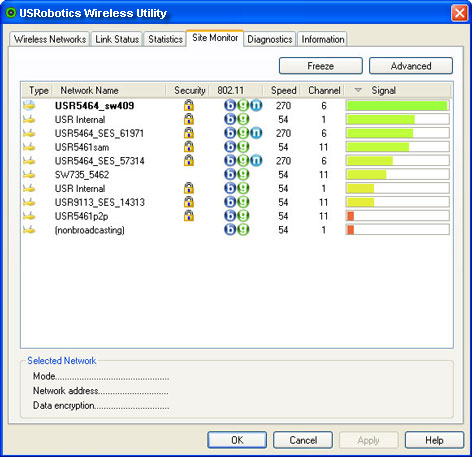Click the 802.11b icon for USR9113_SES_14313

coord(230,202)
